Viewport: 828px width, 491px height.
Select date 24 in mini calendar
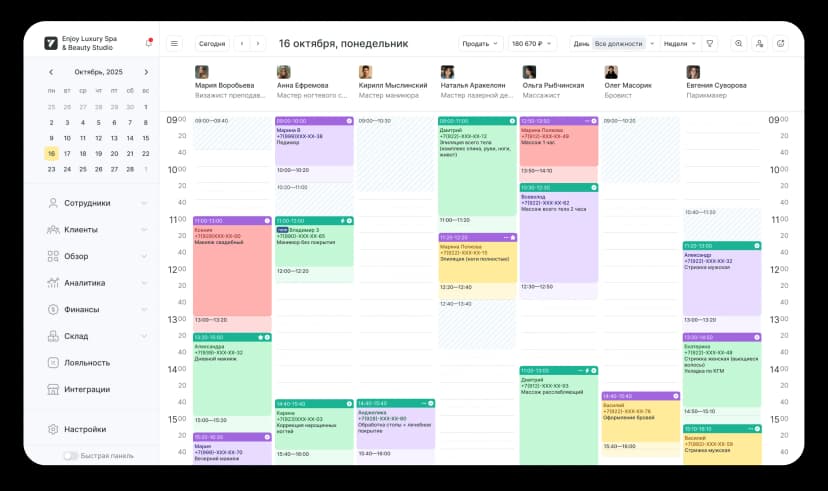pos(67,169)
